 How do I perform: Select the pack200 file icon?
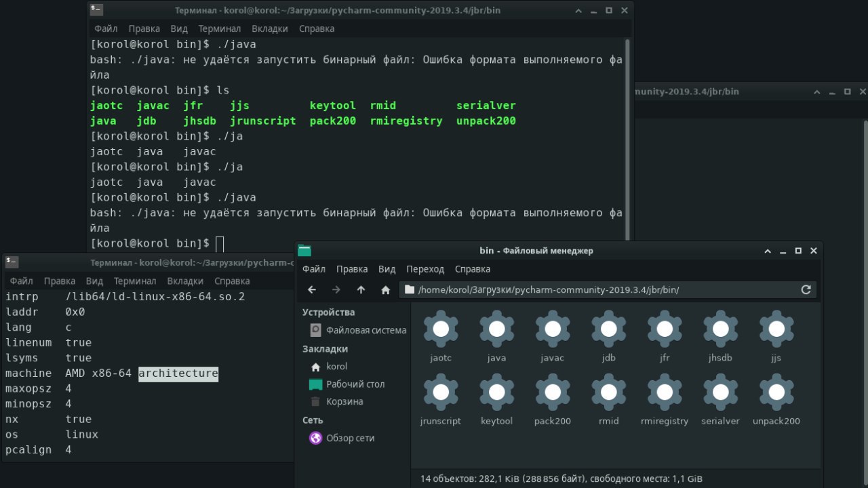click(x=553, y=392)
